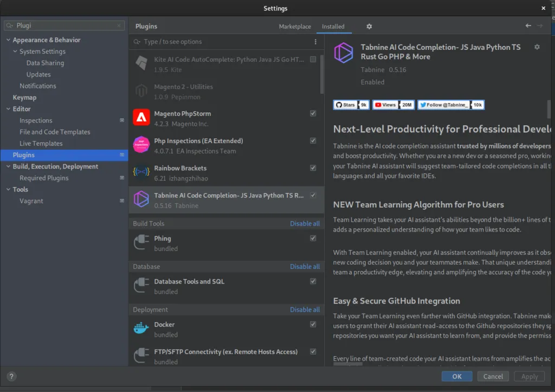This screenshot has width=555, height=392.
Task: Collapse the Appearance & Behavior section
Action: point(9,40)
